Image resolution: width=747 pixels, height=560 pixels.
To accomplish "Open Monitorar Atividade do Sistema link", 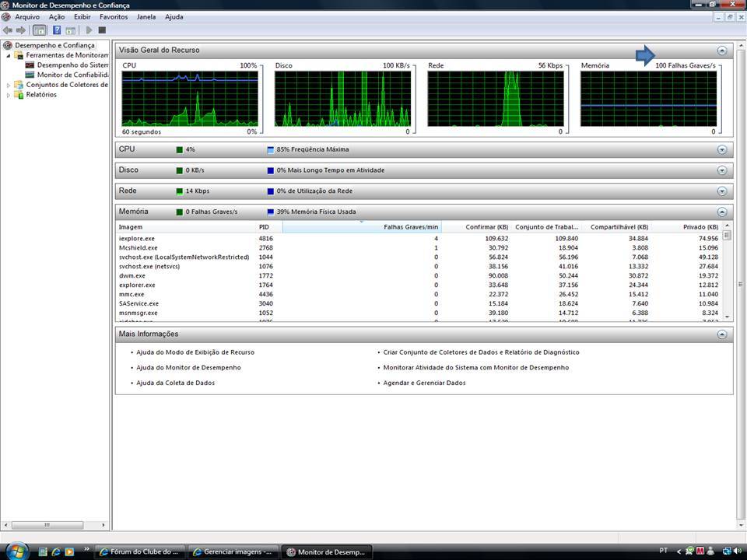I will [476, 368].
